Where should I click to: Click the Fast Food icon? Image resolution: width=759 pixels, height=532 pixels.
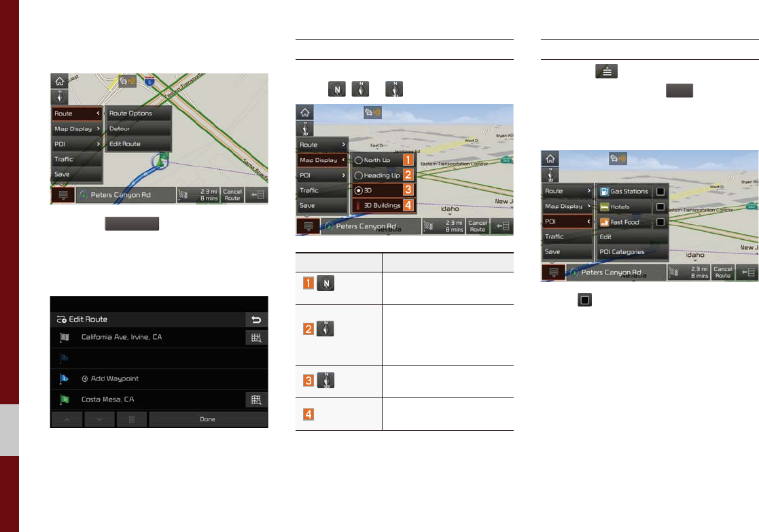[604, 222]
